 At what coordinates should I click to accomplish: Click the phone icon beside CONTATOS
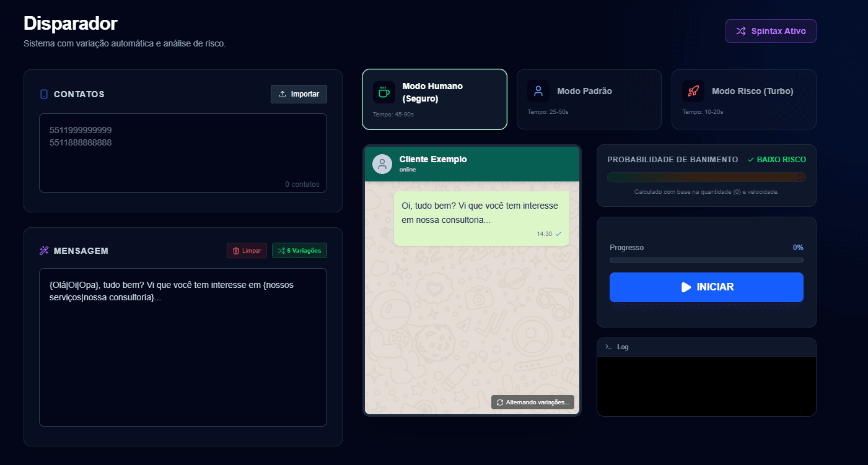pyautogui.click(x=44, y=94)
